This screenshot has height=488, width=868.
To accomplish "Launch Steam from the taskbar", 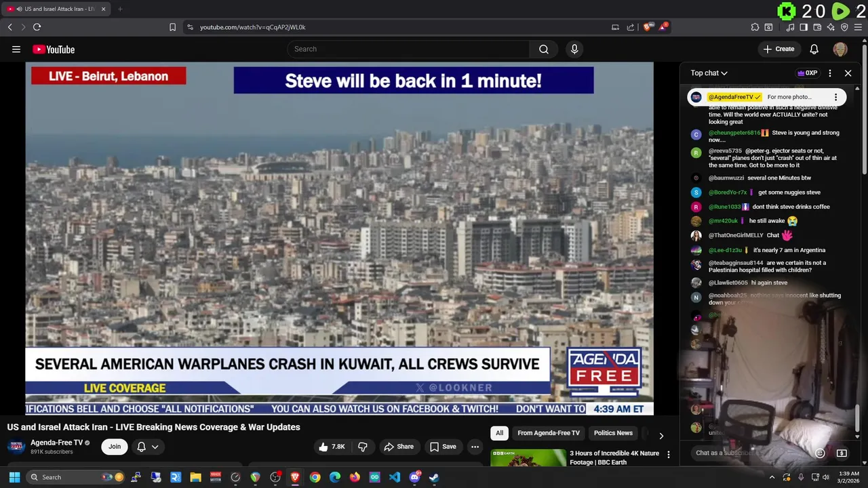I will pos(434,477).
